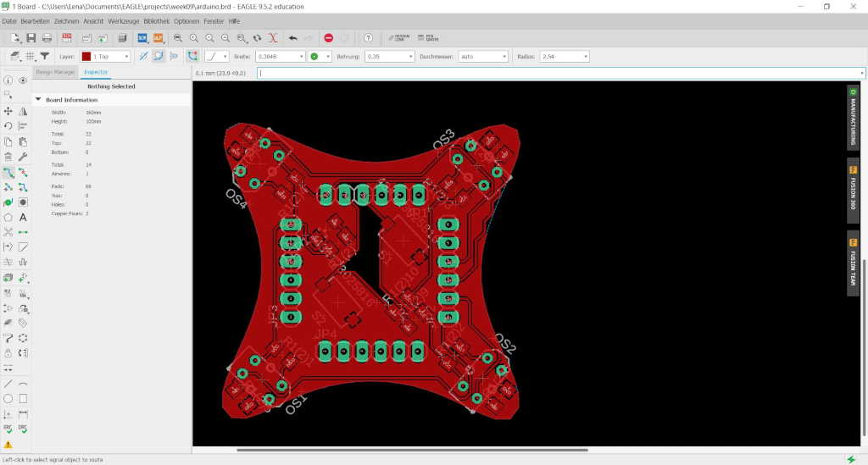The height and width of the screenshot is (465, 868).
Task: Open the Bearbeiten menu
Action: pos(36,21)
